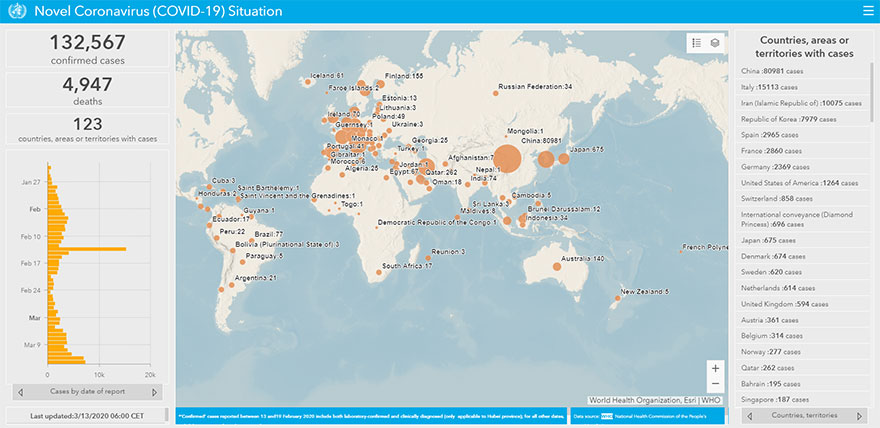Show next list after Countries, territories
The width and height of the screenshot is (880, 428).
click(x=861, y=414)
